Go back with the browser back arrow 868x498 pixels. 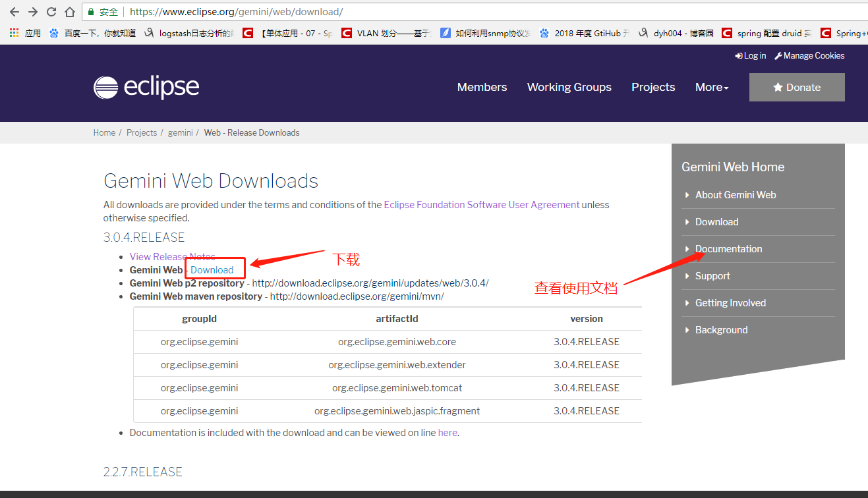click(x=14, y=12)
